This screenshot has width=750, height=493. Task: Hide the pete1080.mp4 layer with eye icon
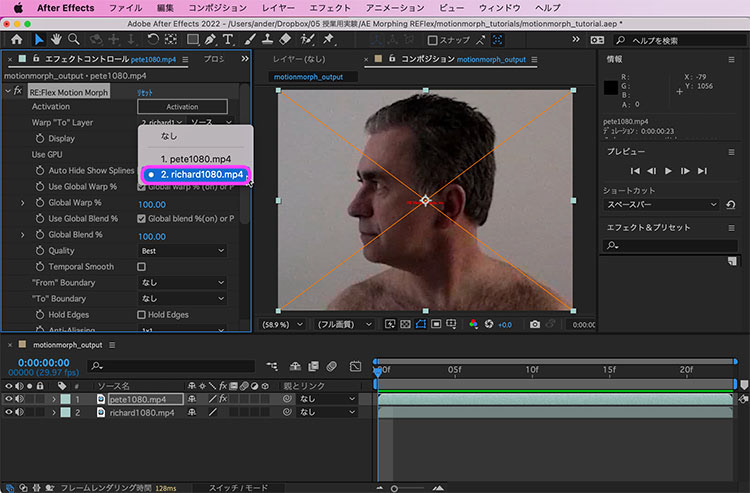pyautogui.click(x=9, y=399)
